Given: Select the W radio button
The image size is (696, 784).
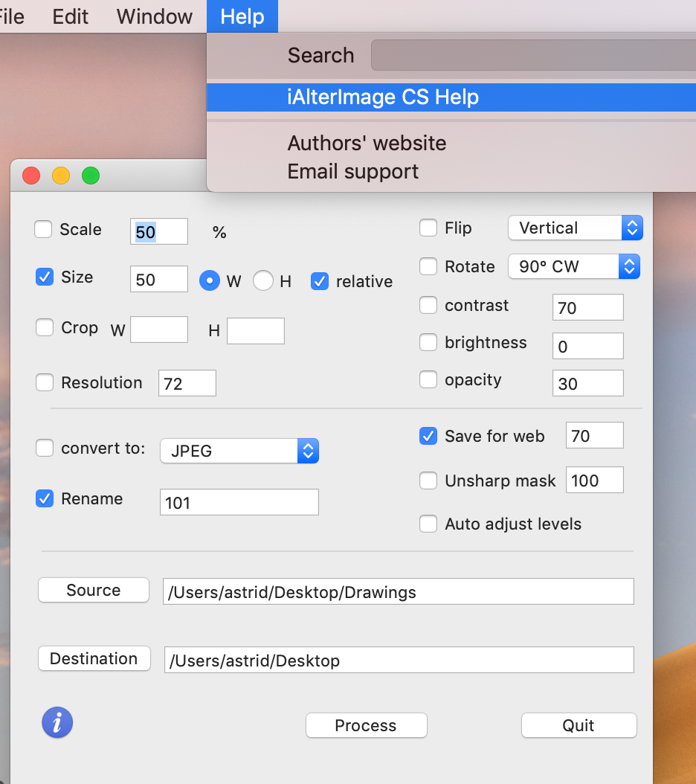Looking at the screenshot, I should click(x=210, y=280).
